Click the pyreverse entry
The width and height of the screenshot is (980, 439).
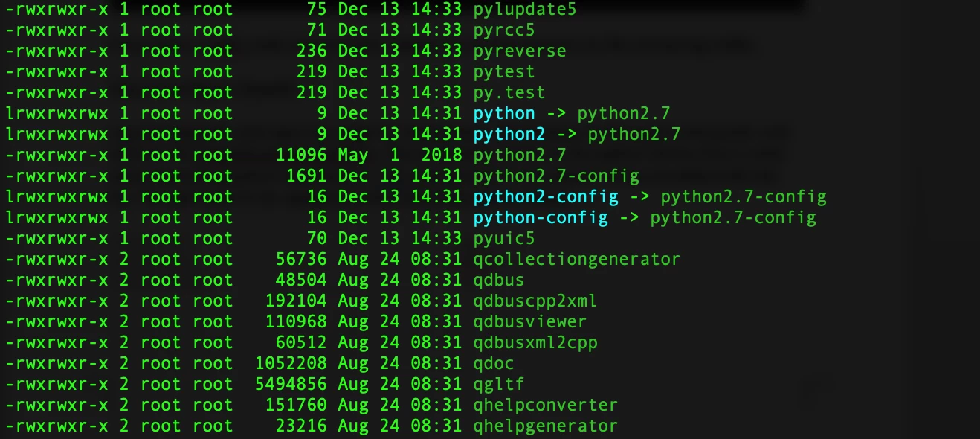pos(520,51)
